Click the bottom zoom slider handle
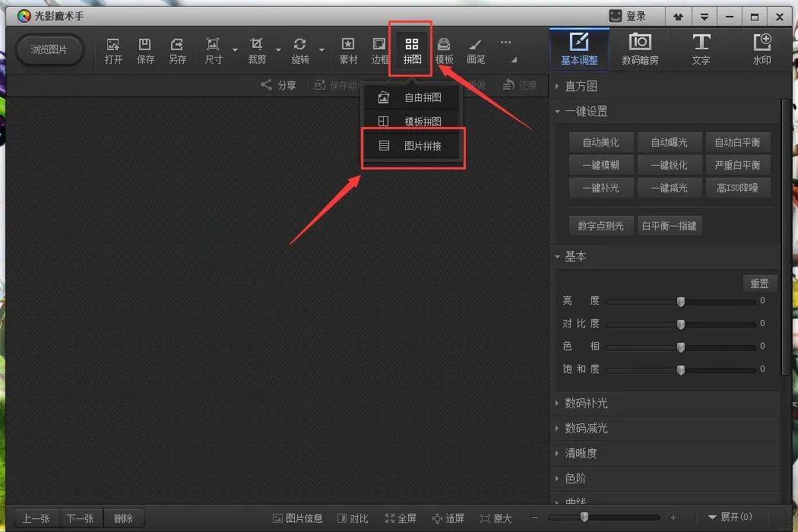The image size is (798, 532). pos(584,518)
